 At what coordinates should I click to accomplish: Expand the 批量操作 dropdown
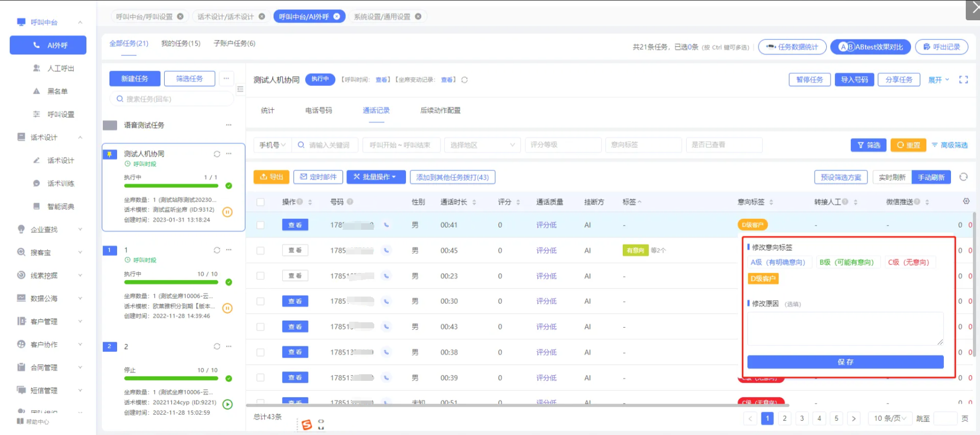point(376,177)
